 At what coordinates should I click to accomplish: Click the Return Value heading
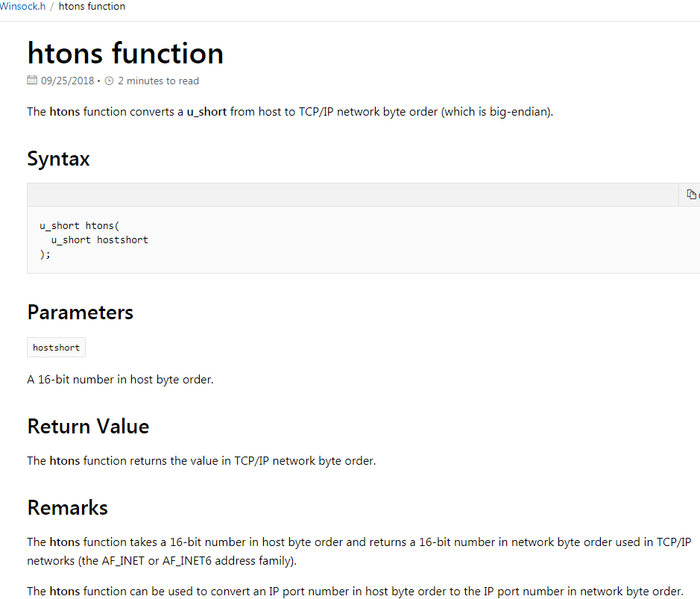(x=88, y=426)
